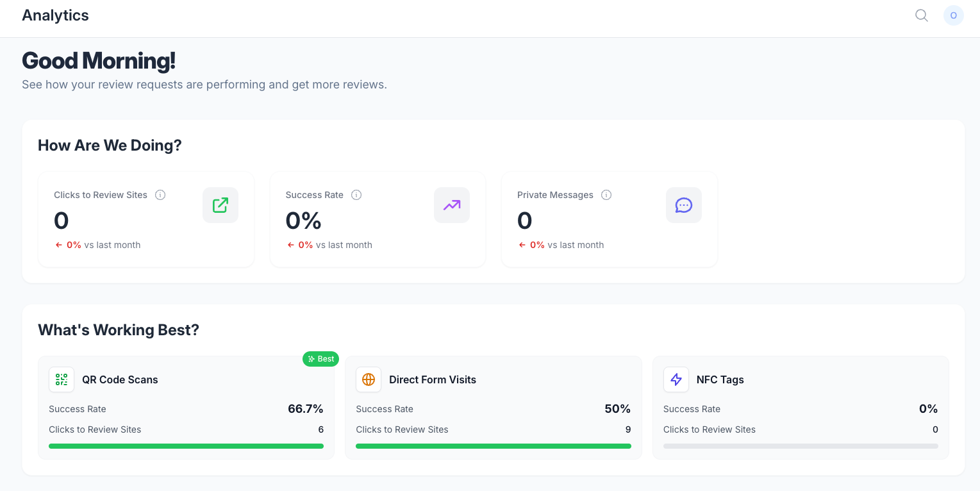This screenshot has height=491, width=980.
Task: Click the Success Rate info icon
Action: pos(356,195)
